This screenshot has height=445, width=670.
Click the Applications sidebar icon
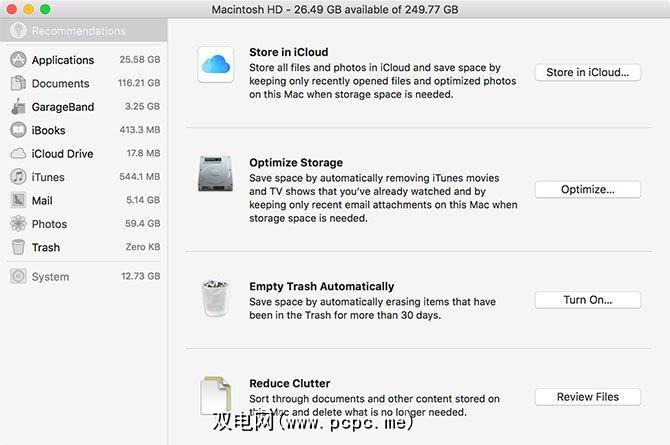[x=18, y=60]
